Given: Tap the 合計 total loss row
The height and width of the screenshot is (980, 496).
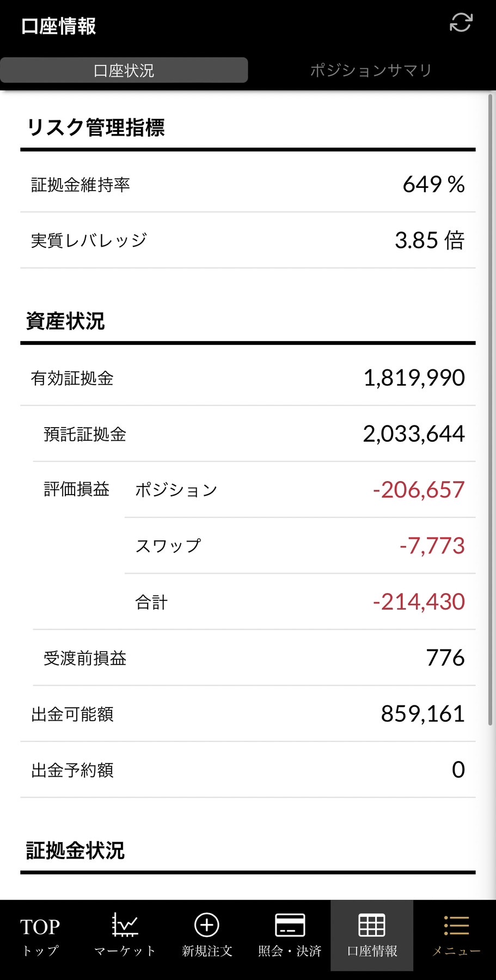Looking at the screenshot, I should (299, 602).
